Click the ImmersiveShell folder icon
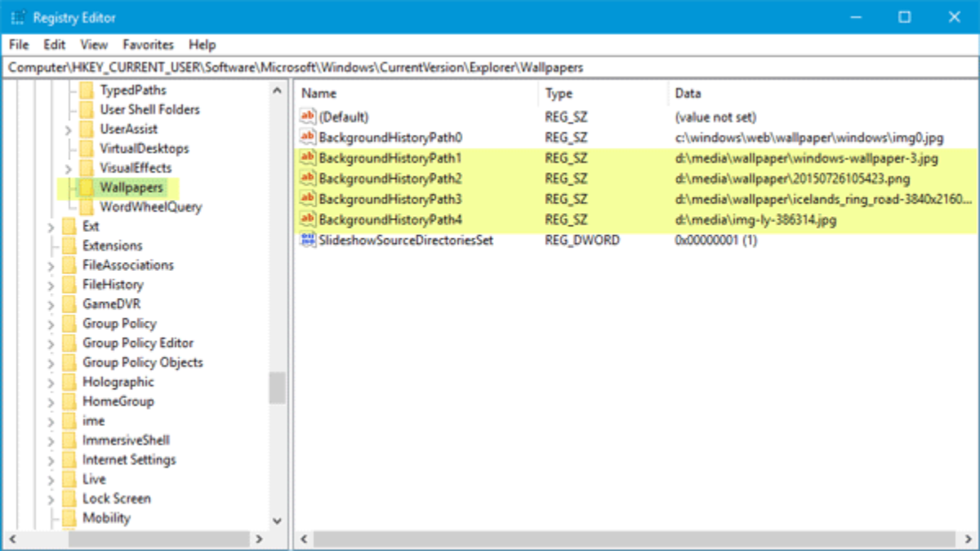The width and height of the screenshot is (980, 551). pyautogui.click(x=69, y=440)
